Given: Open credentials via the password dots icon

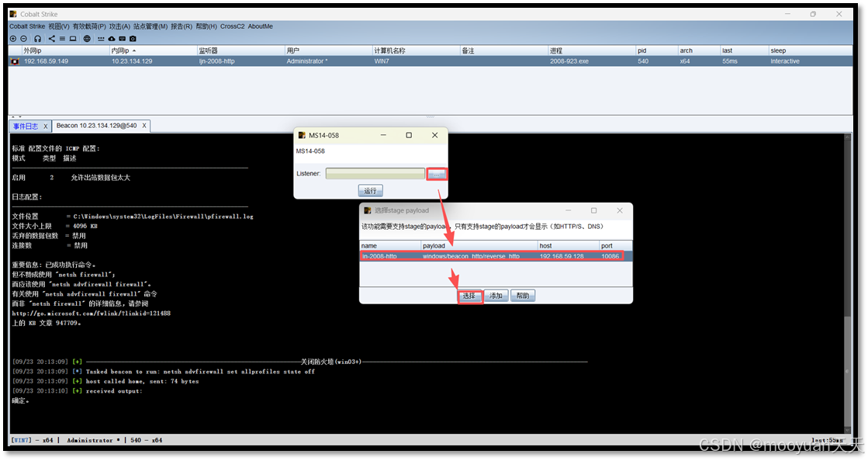Looking at the screenshot, I should coord(101,39).
